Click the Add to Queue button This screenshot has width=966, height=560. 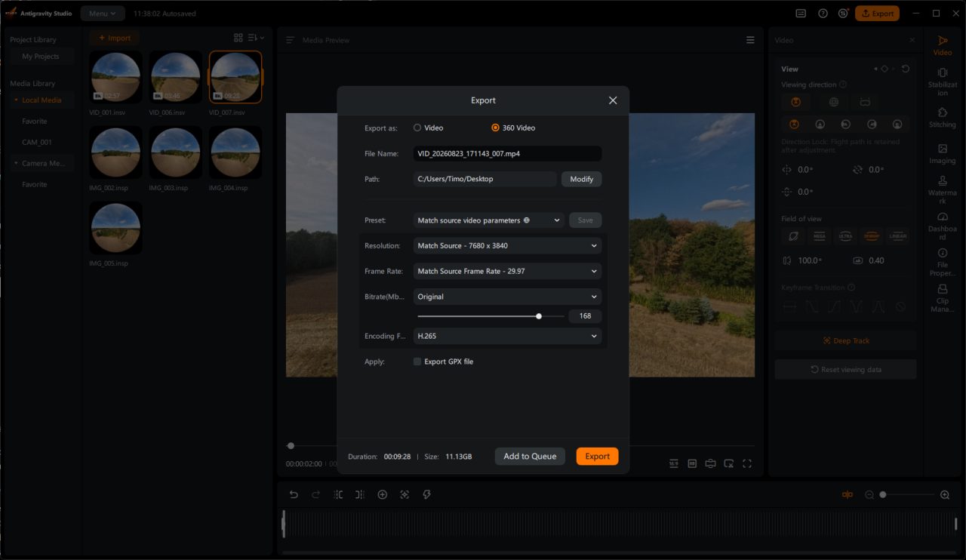point(530,456)
